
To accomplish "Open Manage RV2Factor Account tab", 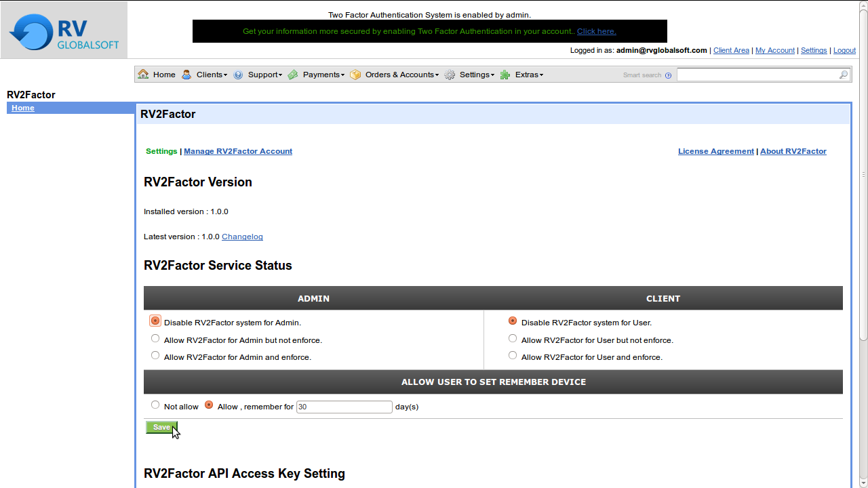I will click(x=238, y=151).
